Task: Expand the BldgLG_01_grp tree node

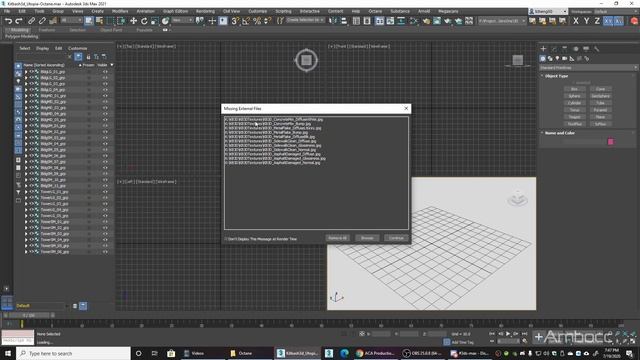Action: pos(26,72)
